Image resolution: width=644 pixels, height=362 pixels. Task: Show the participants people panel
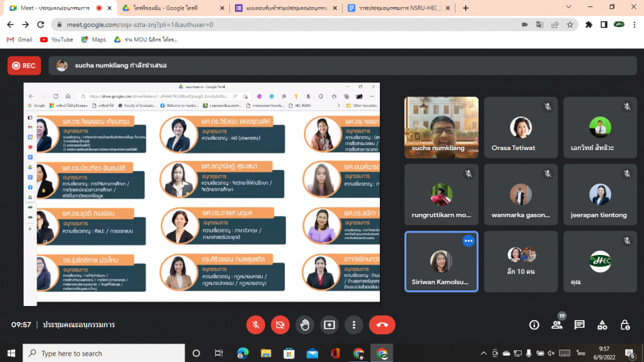[556, 325]
